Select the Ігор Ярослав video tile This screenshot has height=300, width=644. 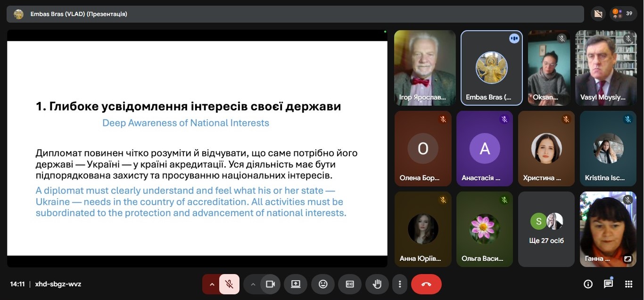425,67
